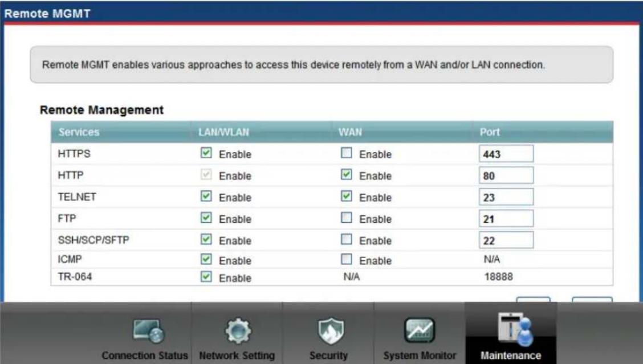This screenshot has height=364, width=643.
Task: Disable HTTP on WAN checkbox
Action: click(x=346, y=175)
